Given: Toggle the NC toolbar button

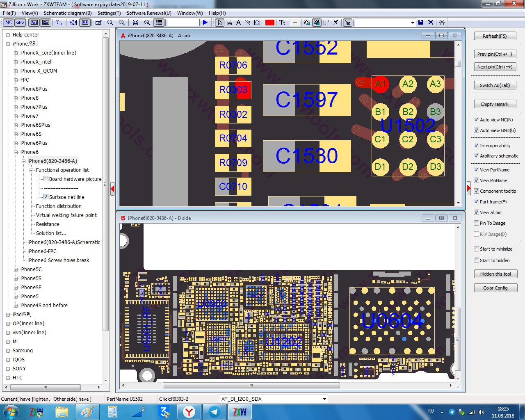Looking at the screenshot, I should click(9, 23).
